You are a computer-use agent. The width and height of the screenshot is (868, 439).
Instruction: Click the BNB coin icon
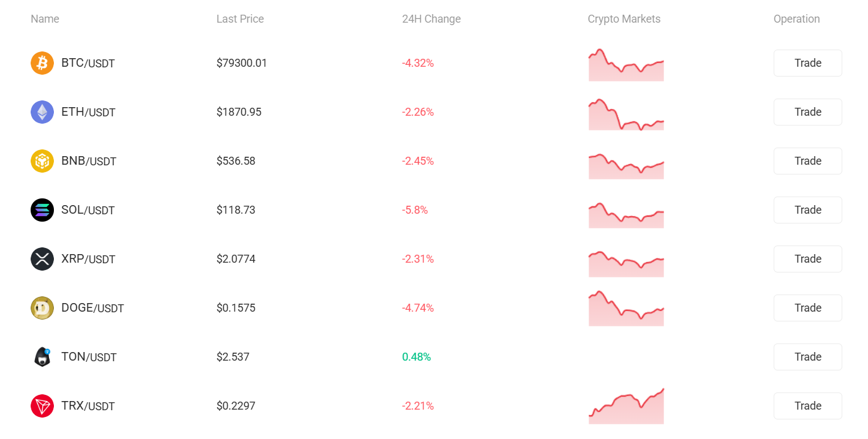coord(42,161)
